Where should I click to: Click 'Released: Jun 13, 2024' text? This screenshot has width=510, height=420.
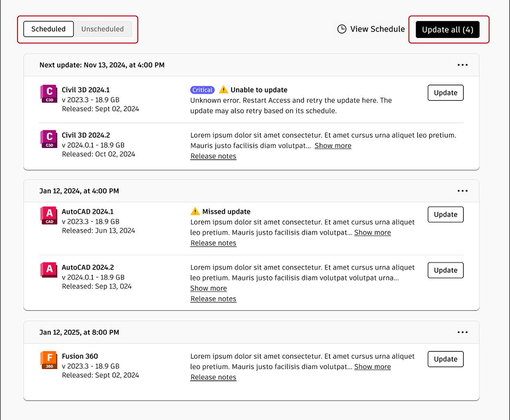click(98, 230)
